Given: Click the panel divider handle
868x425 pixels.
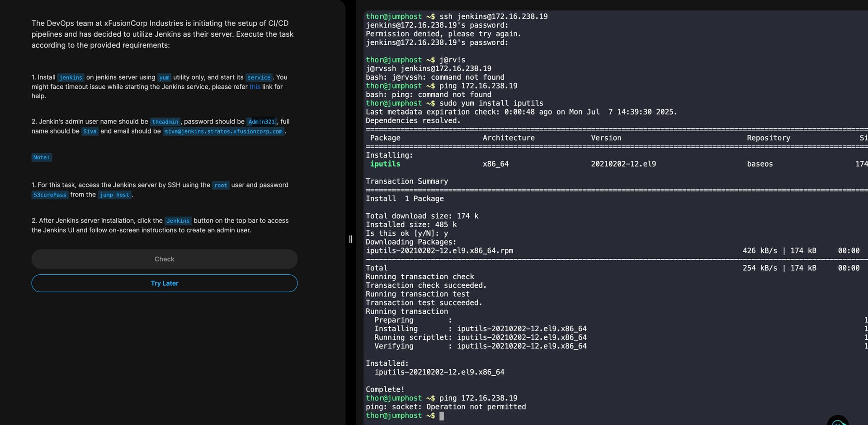Looking at the screenshot, I should click(351, 239).
